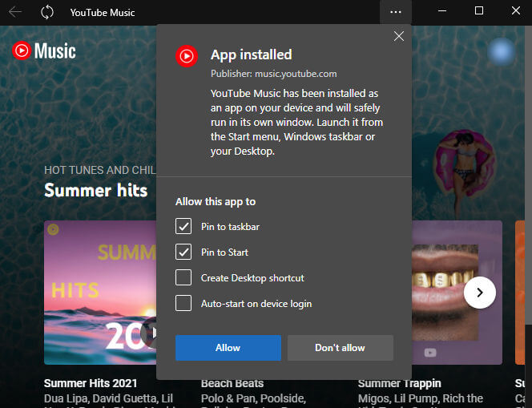This screenshot has width=532, height=408.
Task: Open the Summer Hits 2021 thumbnail
Action: [x=100, y=293]
